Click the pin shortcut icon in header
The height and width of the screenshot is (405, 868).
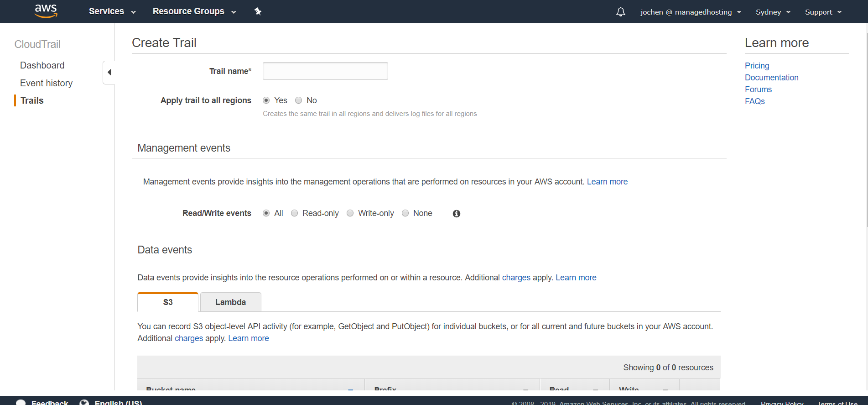click(x=258, y=11)
